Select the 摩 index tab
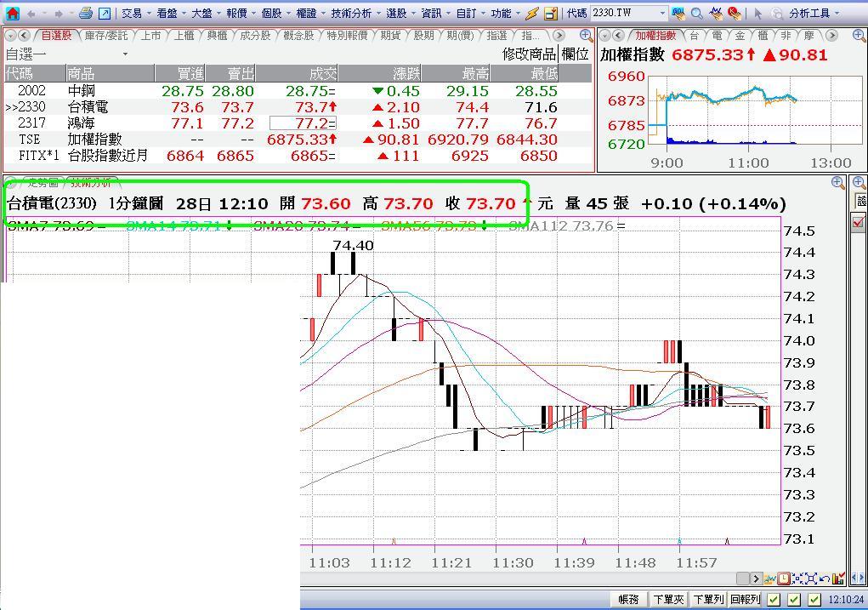The width and height of the screenshot is (868, 610). [808, 36]
